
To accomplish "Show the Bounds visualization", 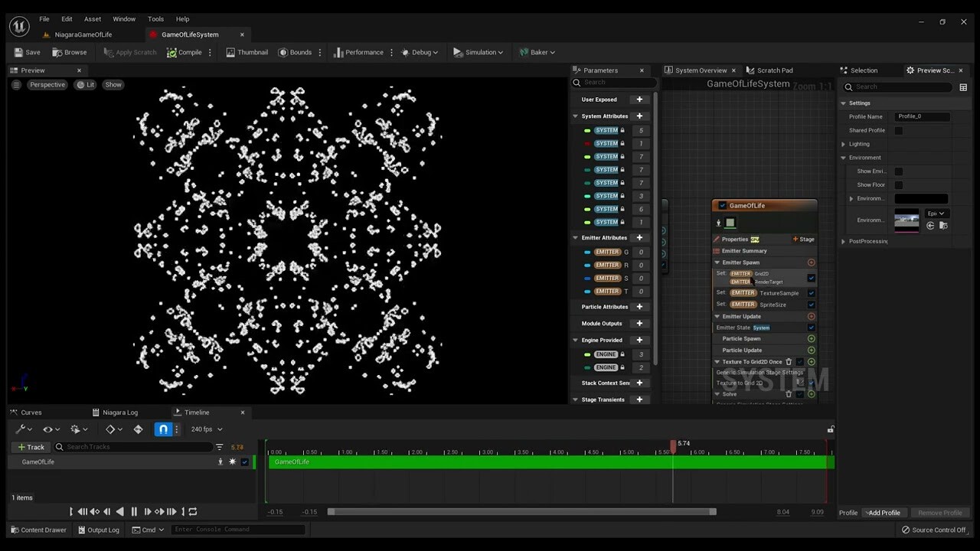I will (295, 52).
